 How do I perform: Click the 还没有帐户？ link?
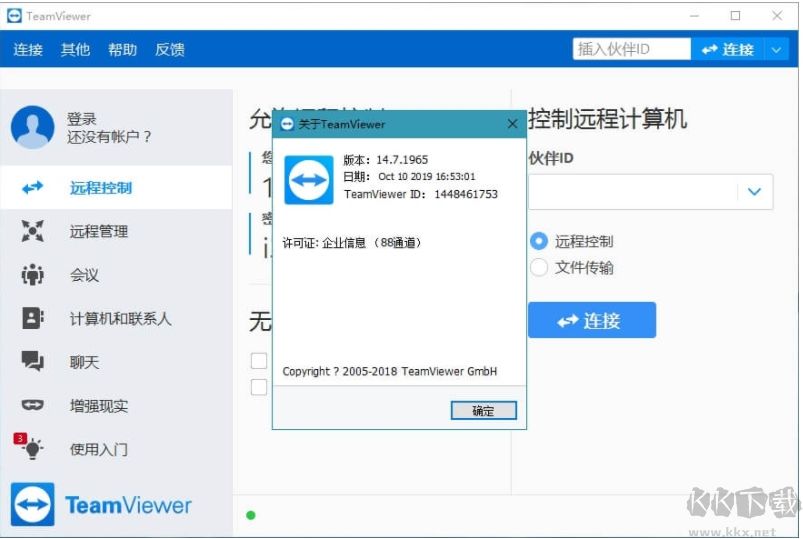click(109, 137)
